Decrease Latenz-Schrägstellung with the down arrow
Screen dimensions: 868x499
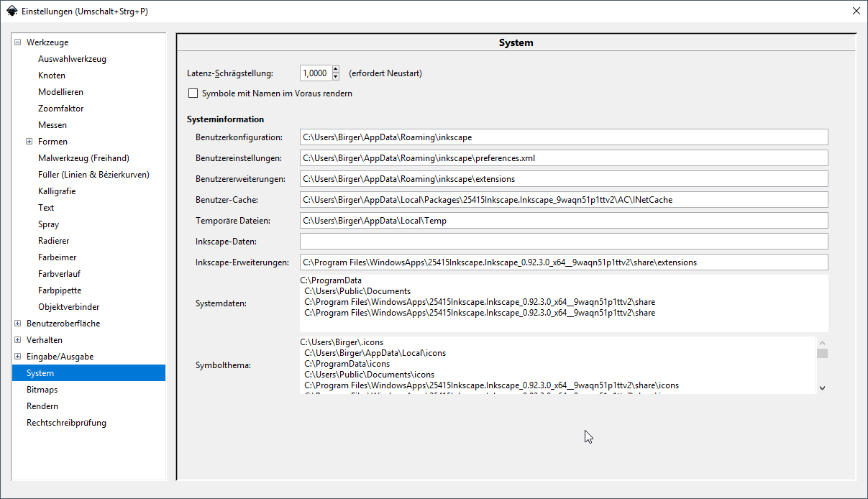(336, 76)
